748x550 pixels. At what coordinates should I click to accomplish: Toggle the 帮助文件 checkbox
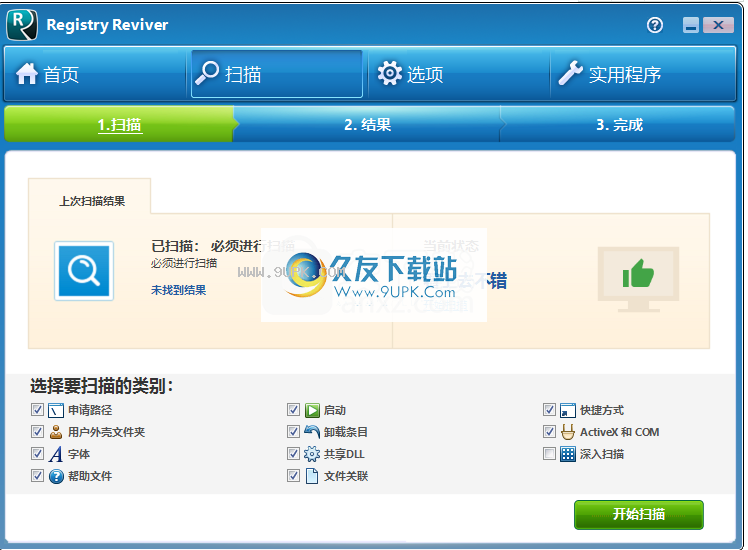(37, 476)
